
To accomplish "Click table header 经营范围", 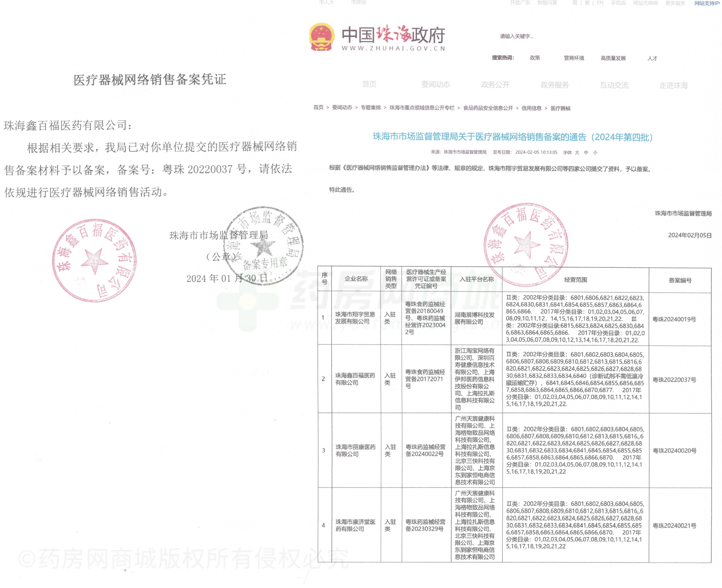I will pyautogui.click(x=575, y=280).
